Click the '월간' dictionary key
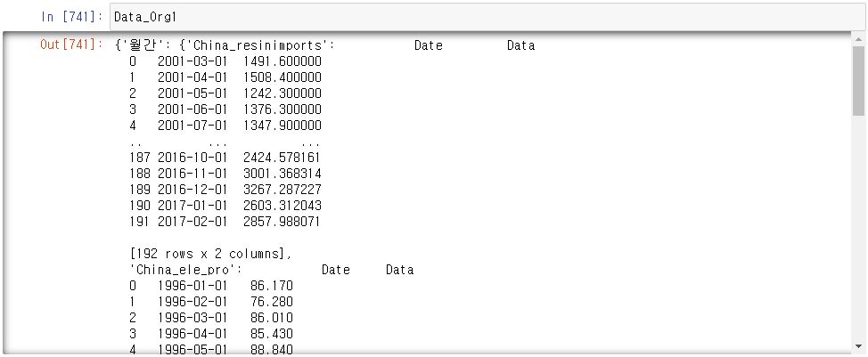 [x=143, y=45]
